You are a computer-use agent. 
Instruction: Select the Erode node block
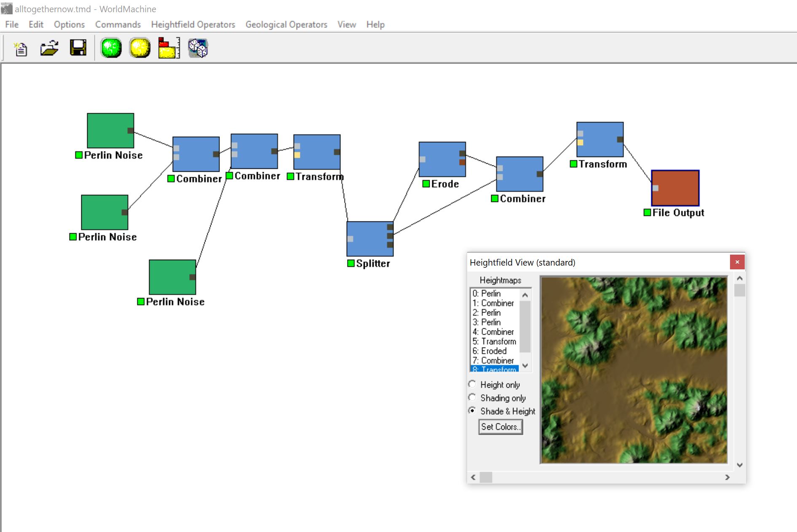point(441,159)
